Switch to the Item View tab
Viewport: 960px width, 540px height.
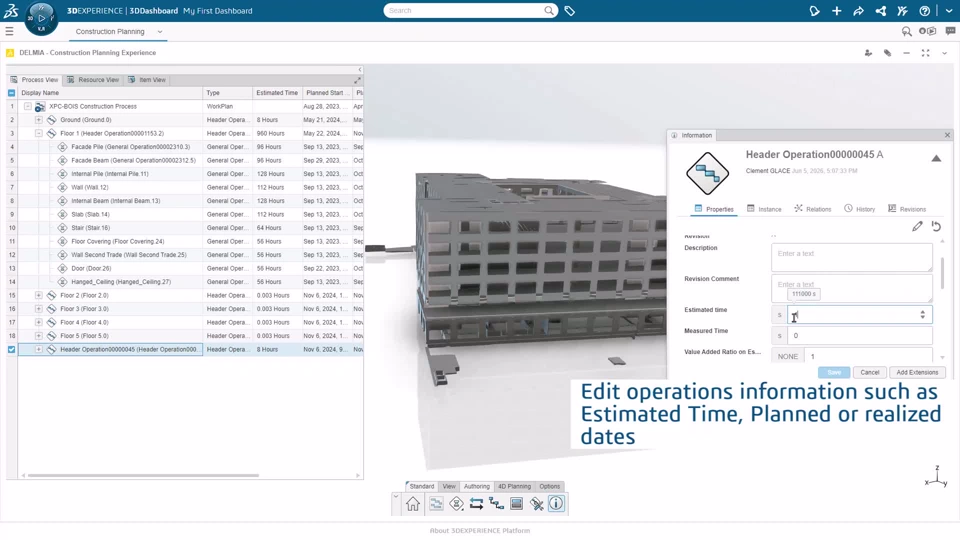[x=147, y=80]
